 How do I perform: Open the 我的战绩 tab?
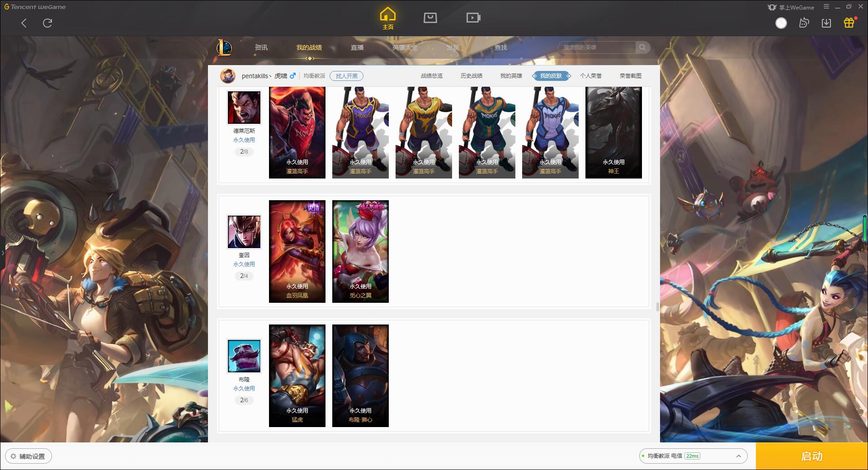309,47
